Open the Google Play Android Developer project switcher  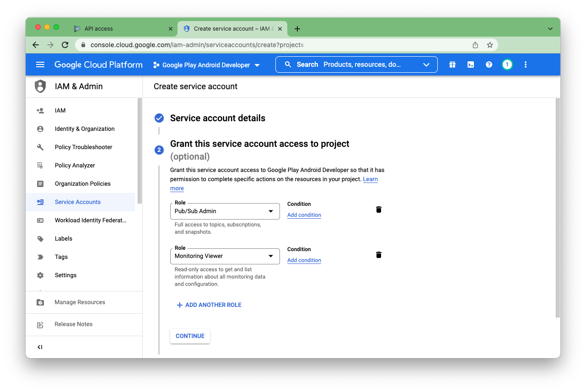[x=206, y=64]
